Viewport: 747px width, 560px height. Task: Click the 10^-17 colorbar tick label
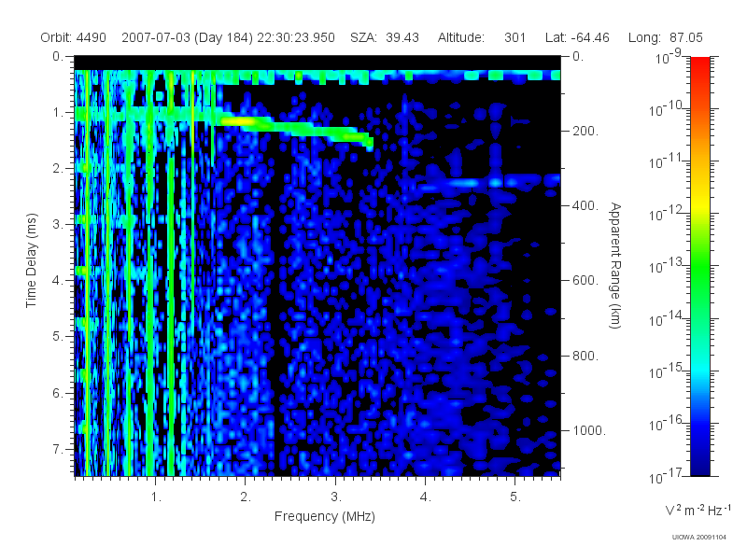tap(668, 477)
